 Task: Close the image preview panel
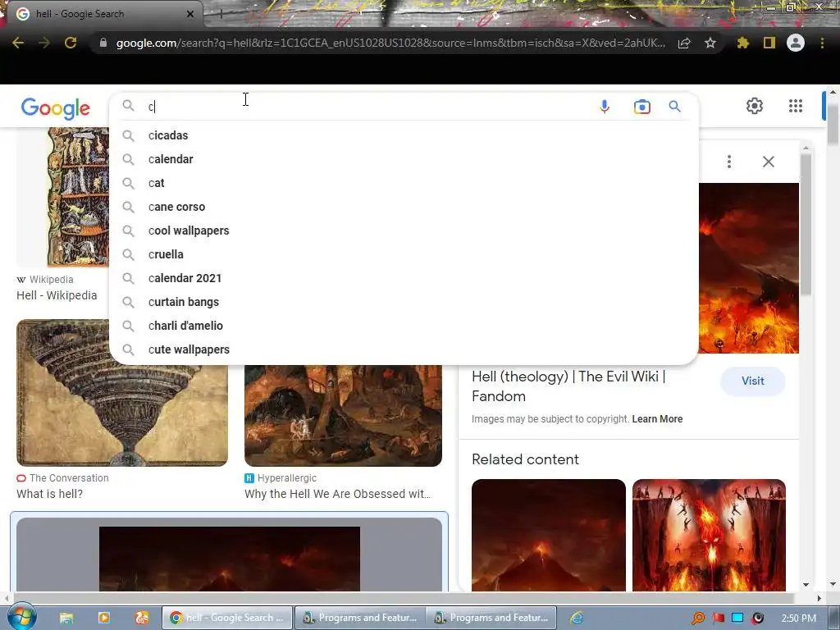768,162
